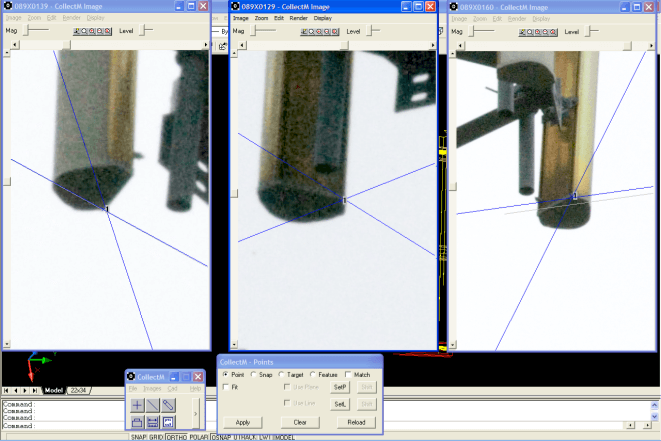Toggle OSNAP in status bar
The width and height of the screenshot is (661, 441).
221,437
